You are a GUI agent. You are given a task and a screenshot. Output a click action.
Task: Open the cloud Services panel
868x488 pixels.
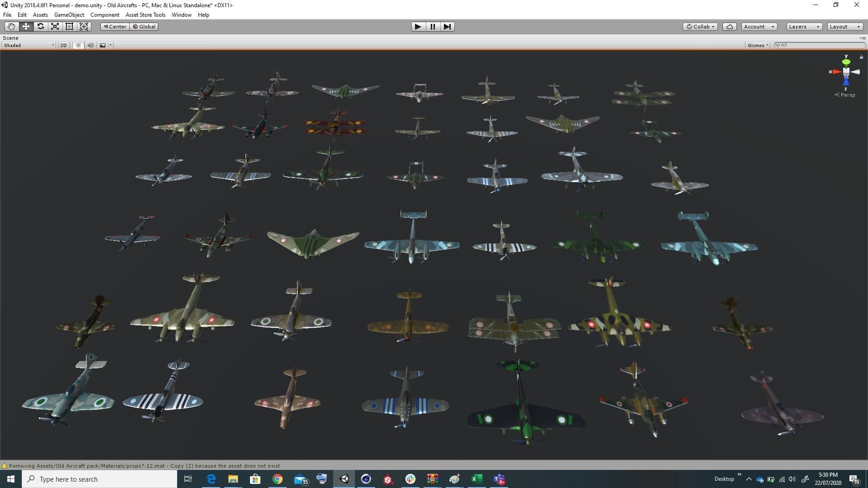click(729, 27)
